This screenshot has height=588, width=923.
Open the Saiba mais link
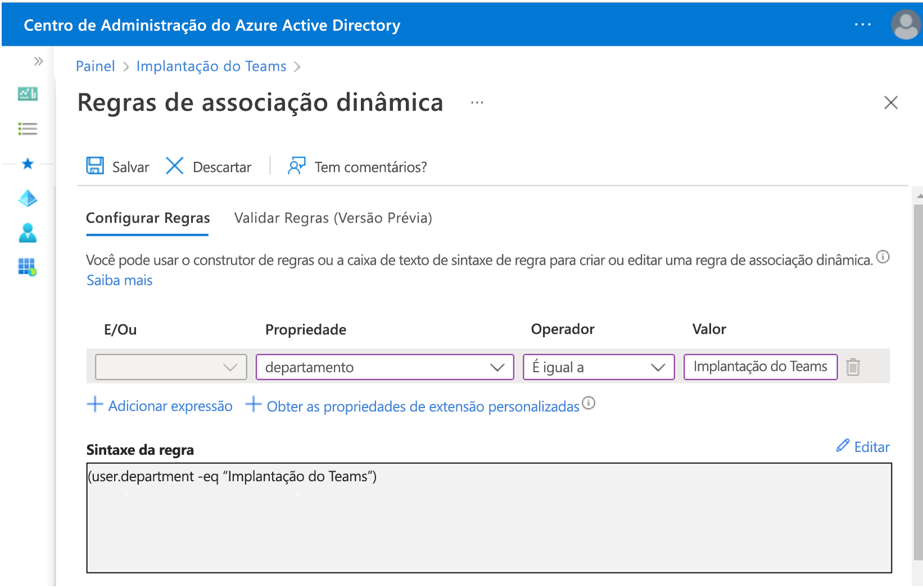119,280
